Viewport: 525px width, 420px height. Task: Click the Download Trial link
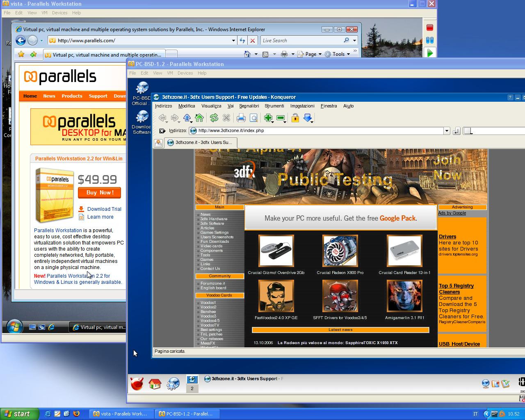104,209
